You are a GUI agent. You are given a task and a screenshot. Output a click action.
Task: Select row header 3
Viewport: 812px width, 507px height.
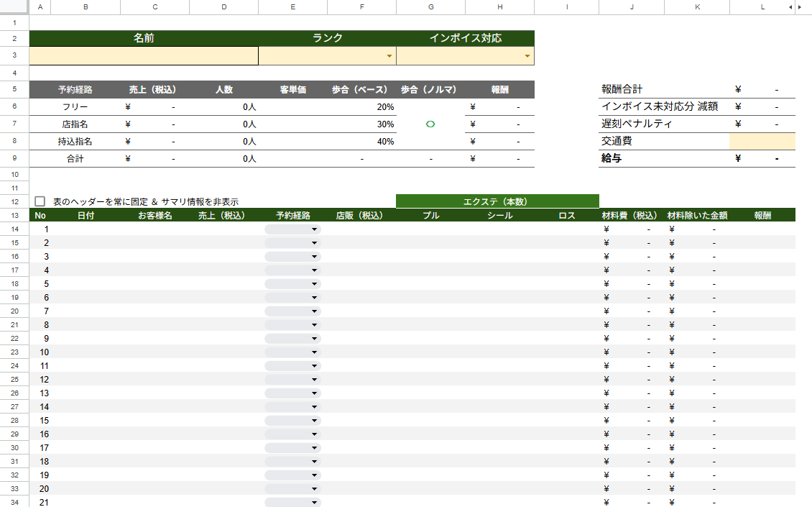click(14, 56)
